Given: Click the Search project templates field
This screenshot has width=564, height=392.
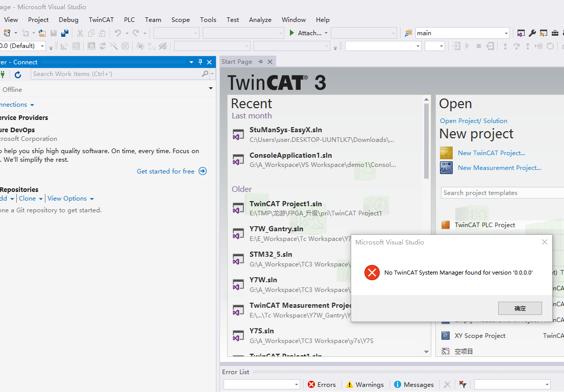Looking at the screenshot, I should (502, 193).
